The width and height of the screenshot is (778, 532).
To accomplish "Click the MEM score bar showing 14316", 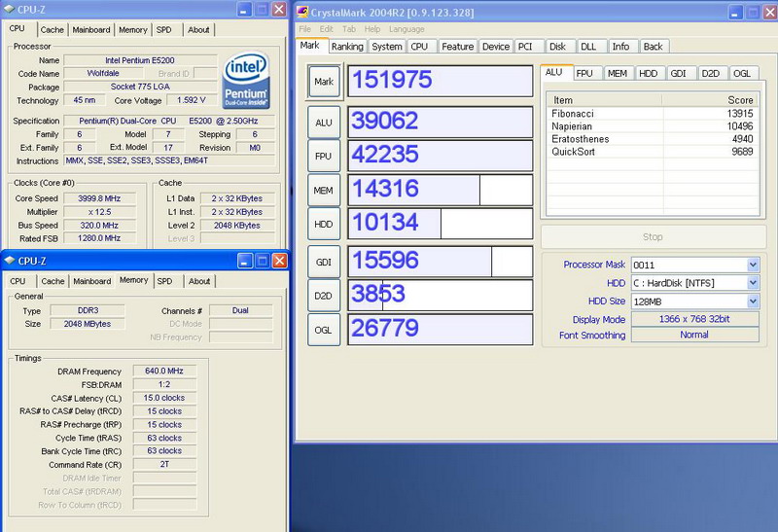I will pyautogui.click(x=441, y=190).
